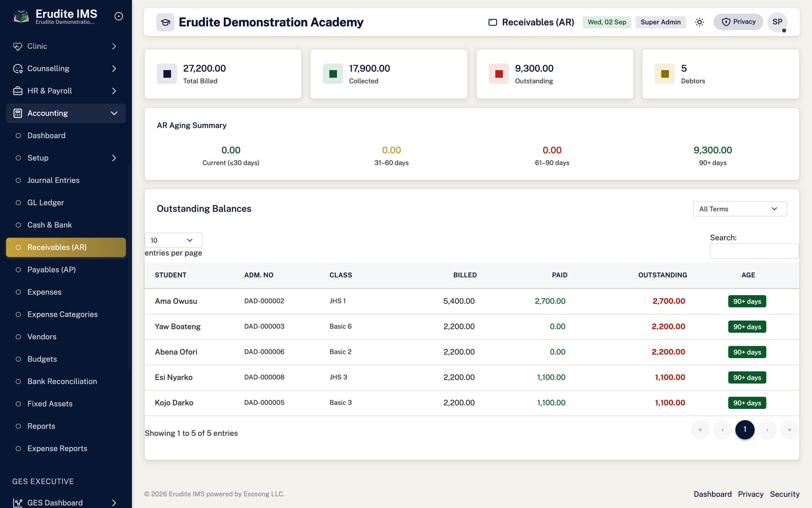Click Ama Owusu 90+ days badge
This screenshot has width=812, height=508.
tap(747, 301)
